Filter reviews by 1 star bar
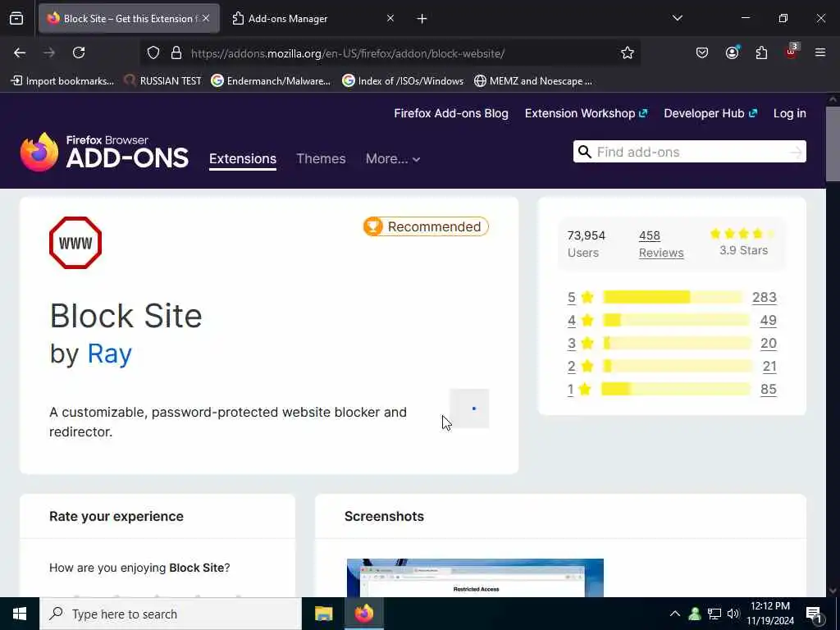Image resolution: width=840 pixels, height=630 pixels. coord(676,389)
